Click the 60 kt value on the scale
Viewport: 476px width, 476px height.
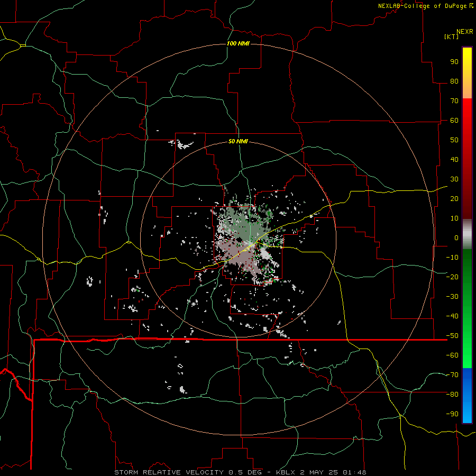click(454, 120)
